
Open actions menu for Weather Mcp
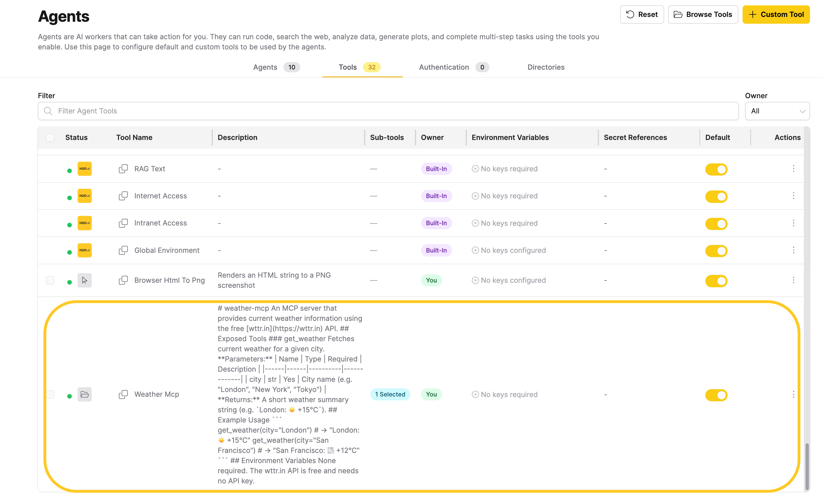pos(794,395)
